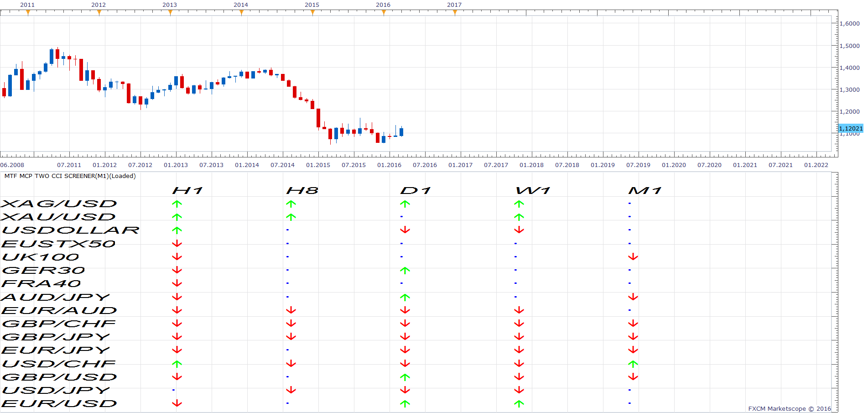
Task: Click the USD/CHF H1 green up arrow
Action: click(x=177, y=364)
